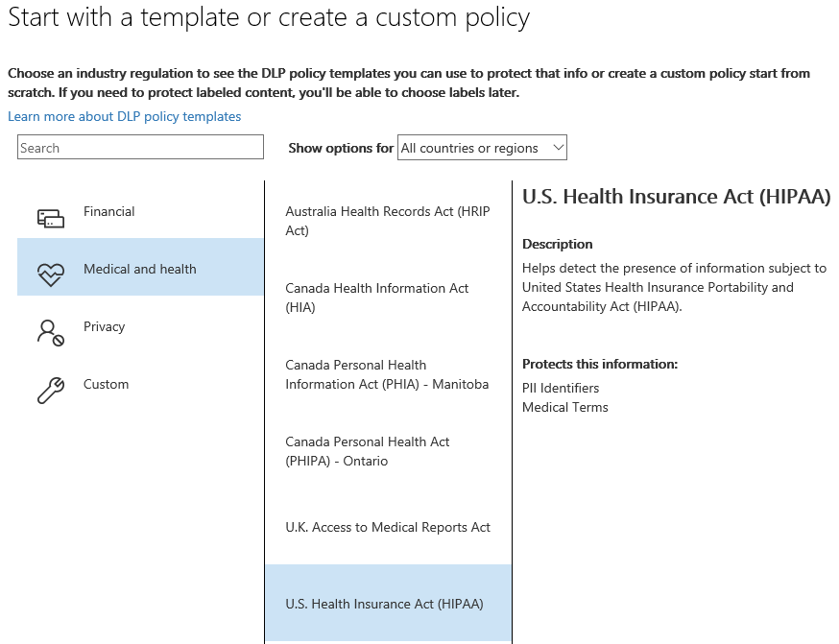
Task: Click the Financial card icon
Action: click(x=50, y=217)
